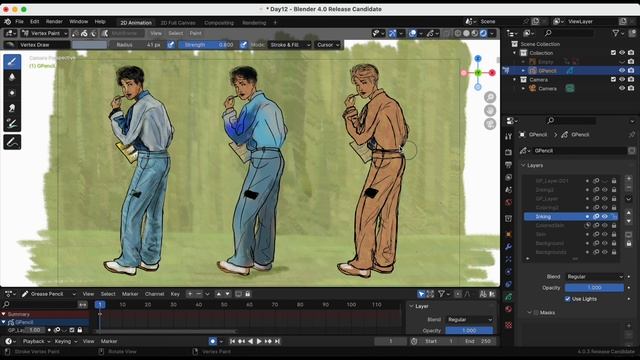Toggle pressure sensitivity for Radius

(171, 44)
